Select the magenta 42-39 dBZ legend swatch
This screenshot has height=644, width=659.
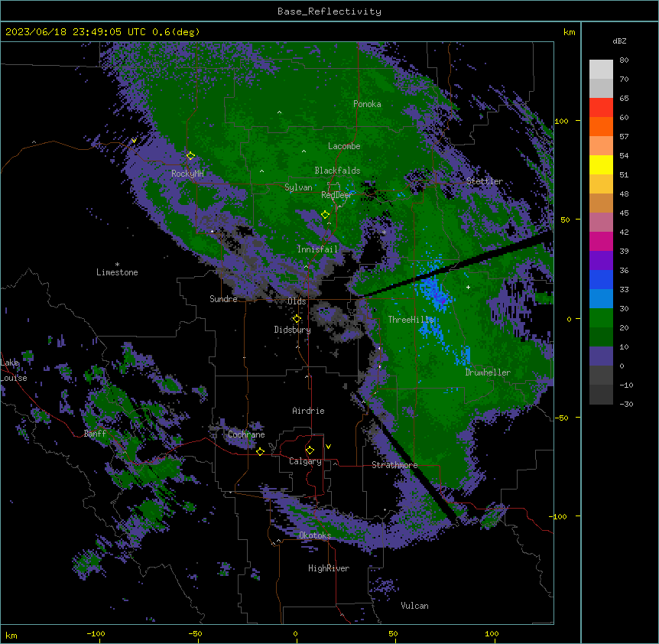[x=601, y=241]
